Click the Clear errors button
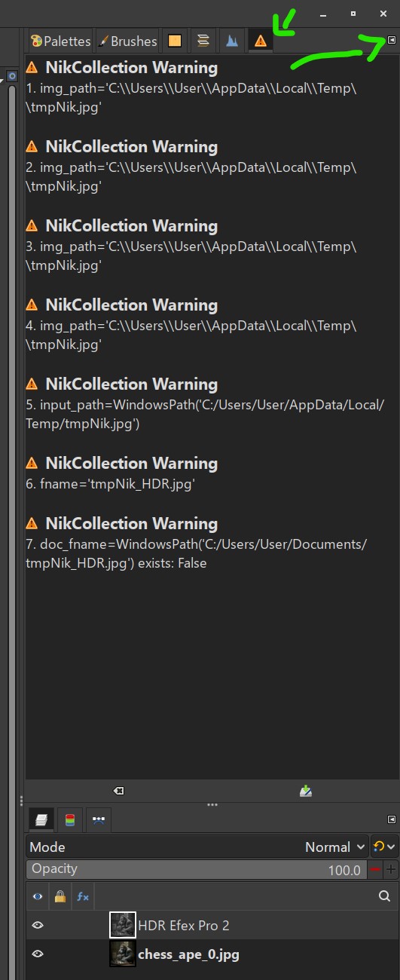 [118, 791]
